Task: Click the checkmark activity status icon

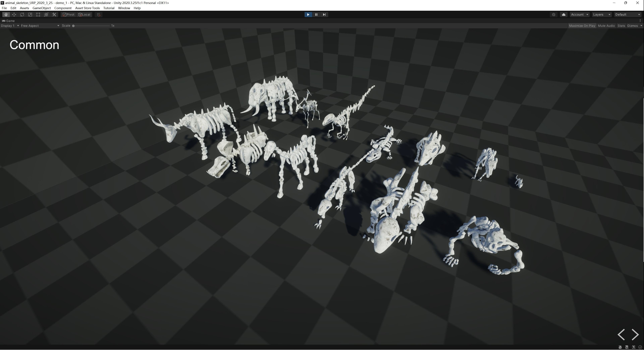Action: (x=640, y=347)
